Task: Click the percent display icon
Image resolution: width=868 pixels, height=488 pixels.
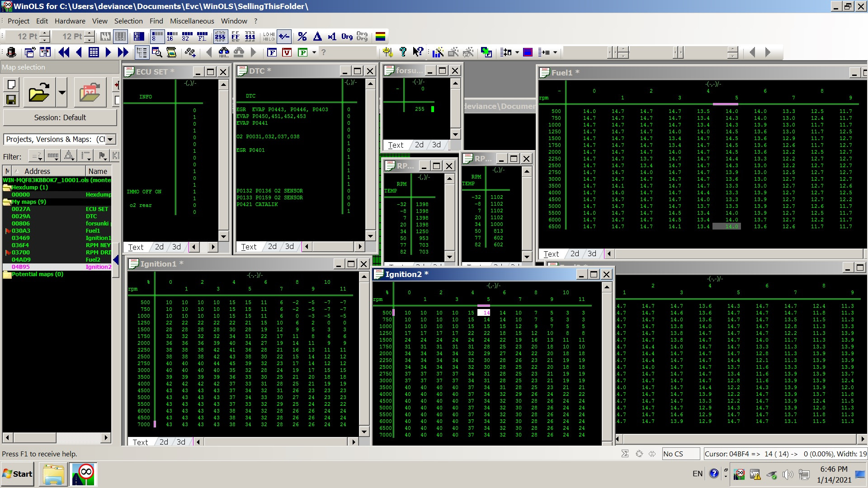Action: 302,37
